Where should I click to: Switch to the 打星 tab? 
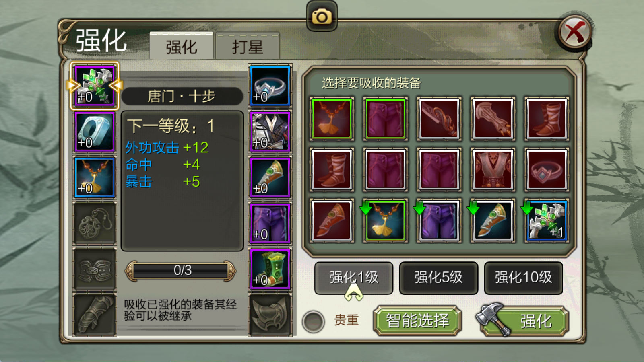248,47
